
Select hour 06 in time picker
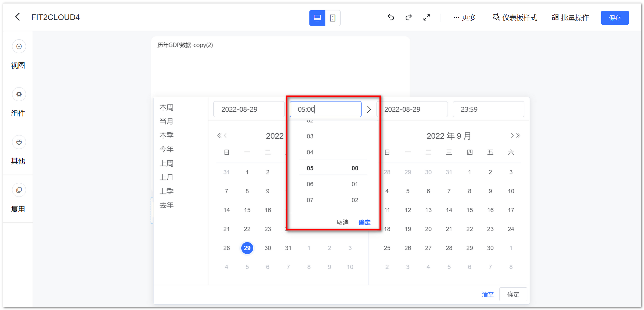tap(310, 184)
